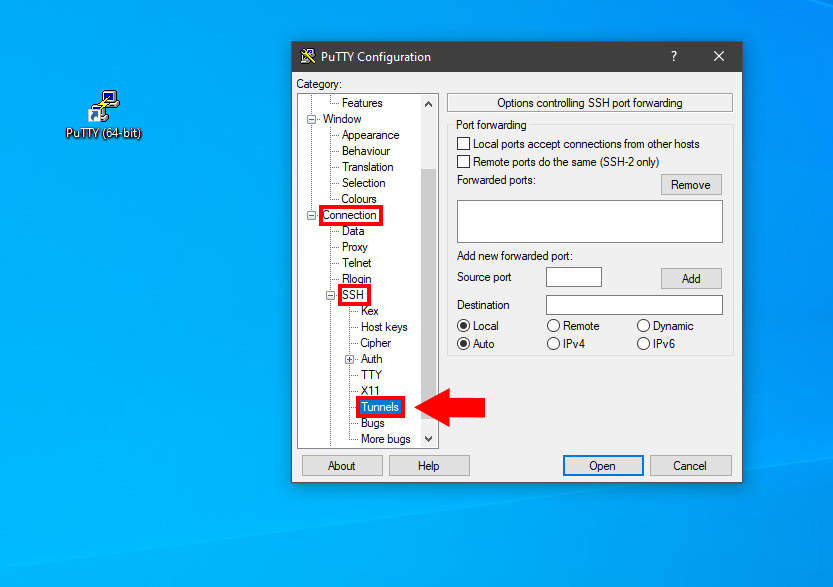Open the Telnet category
The height and width of the screenshot is (587, 833).
(356, 263)
